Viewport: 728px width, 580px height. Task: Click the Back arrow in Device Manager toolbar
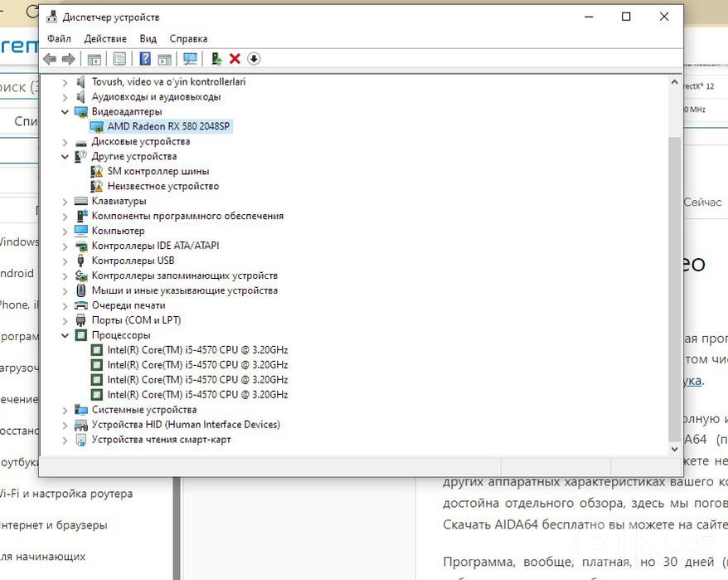[50, 59]
